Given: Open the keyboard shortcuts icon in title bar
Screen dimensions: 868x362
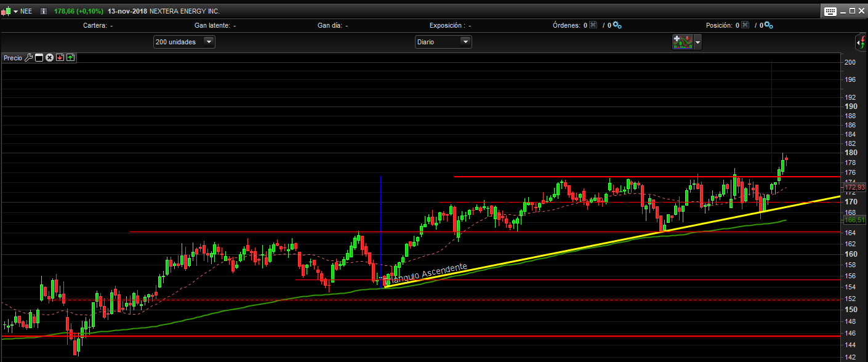Looking at the screenshot, I should coord(830,11).
